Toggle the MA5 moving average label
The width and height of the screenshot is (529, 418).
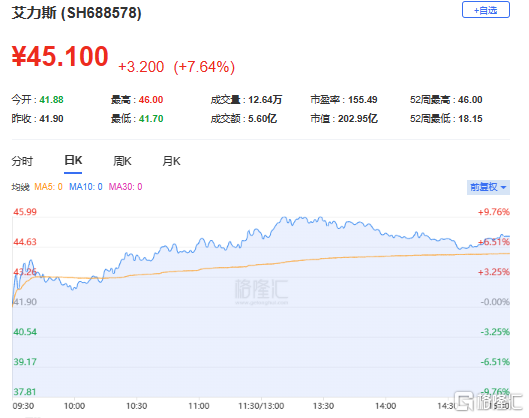pyautogui.click(x=48, y=187)
